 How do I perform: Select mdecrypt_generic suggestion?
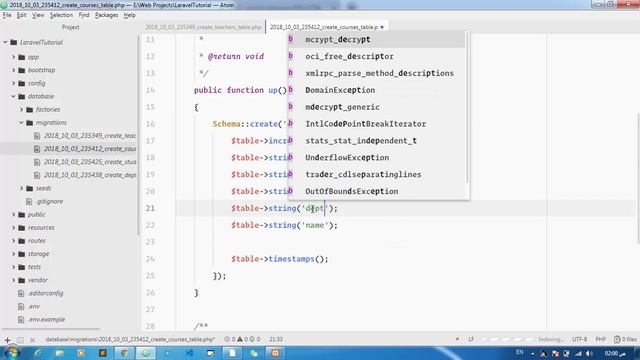coord(376,107)
